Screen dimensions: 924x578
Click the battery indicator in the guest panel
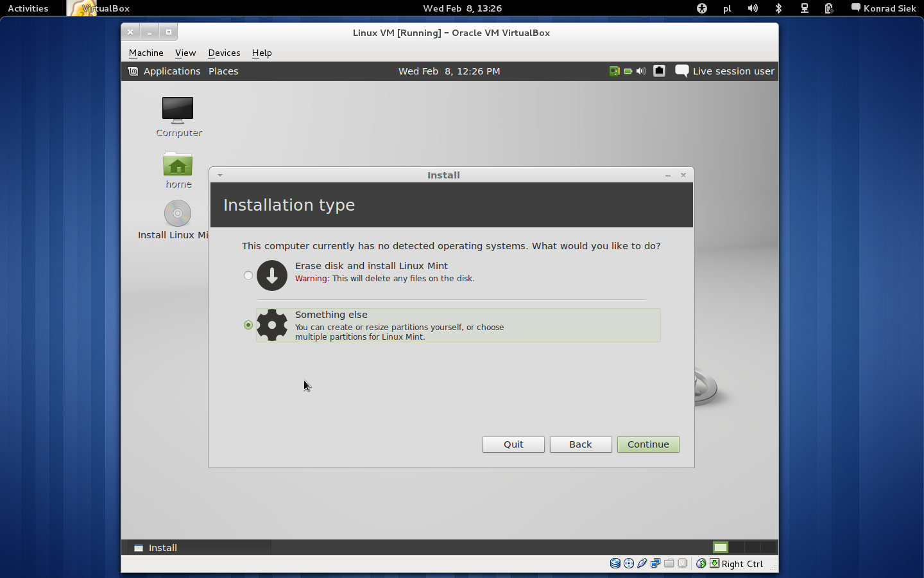[x=628, y=71]
